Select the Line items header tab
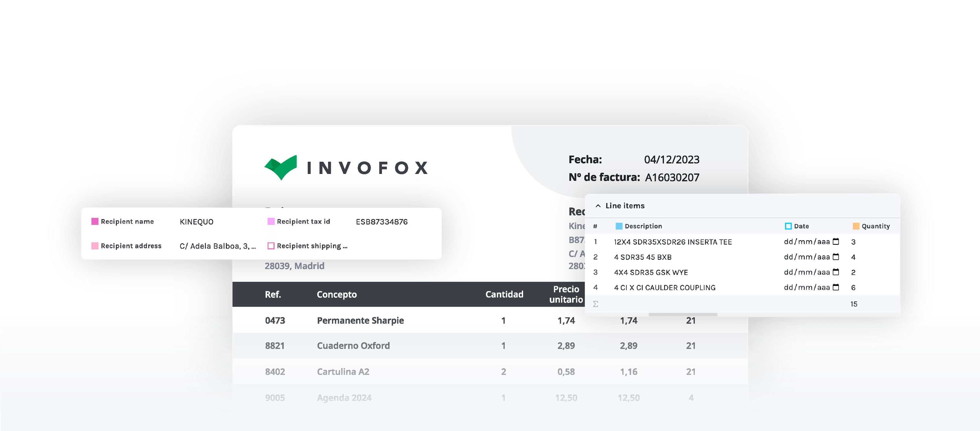 [x=625, y=206]
